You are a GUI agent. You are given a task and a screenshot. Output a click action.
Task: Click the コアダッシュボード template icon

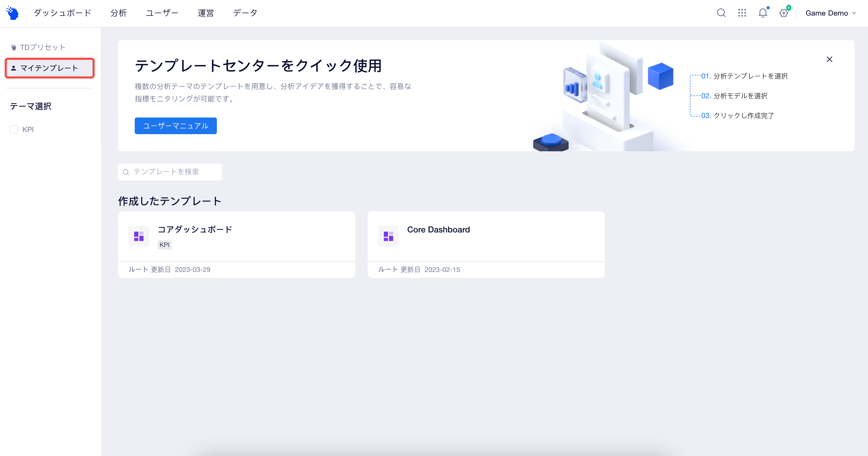point(139,236)
